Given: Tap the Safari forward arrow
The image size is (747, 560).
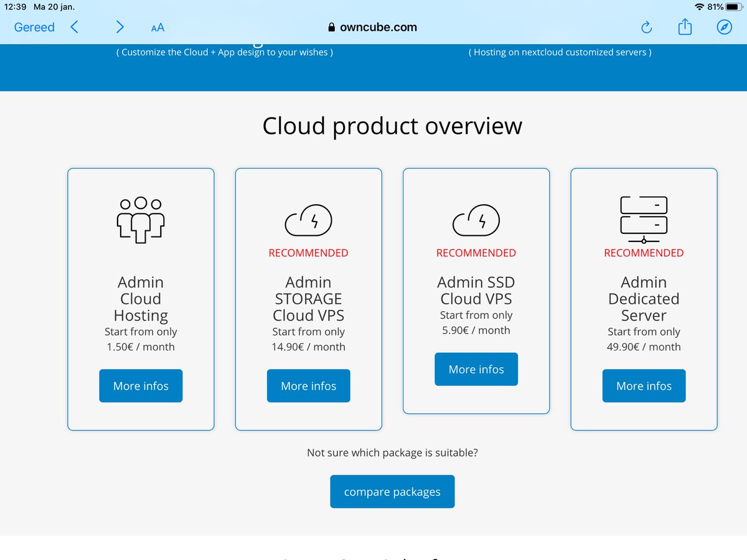Looking at the screenshot, I should [120, 27].
